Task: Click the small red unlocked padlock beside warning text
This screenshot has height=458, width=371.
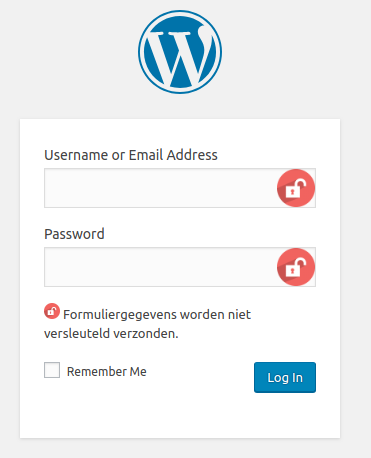Action: point(52,311)
